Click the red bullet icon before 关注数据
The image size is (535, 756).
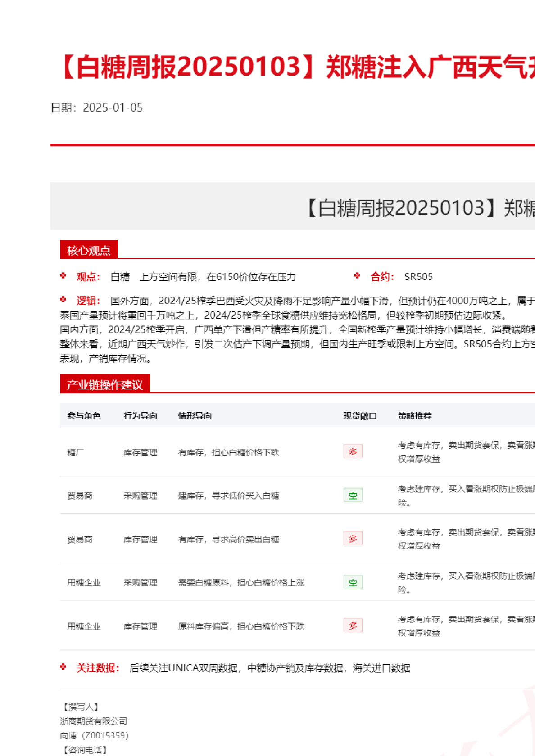coord(63,667)
